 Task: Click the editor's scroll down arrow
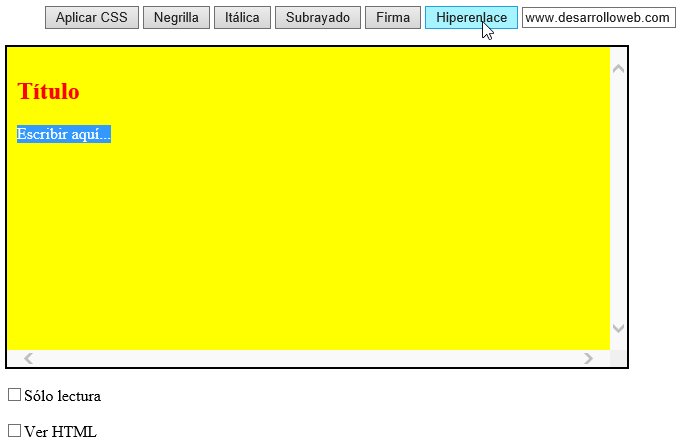pos(618,328)
